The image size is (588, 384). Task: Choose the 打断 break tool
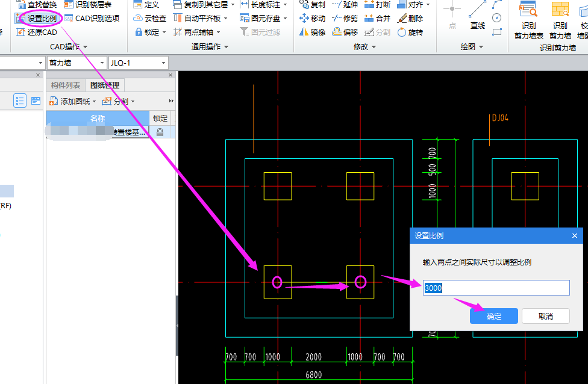pos(378,4)
